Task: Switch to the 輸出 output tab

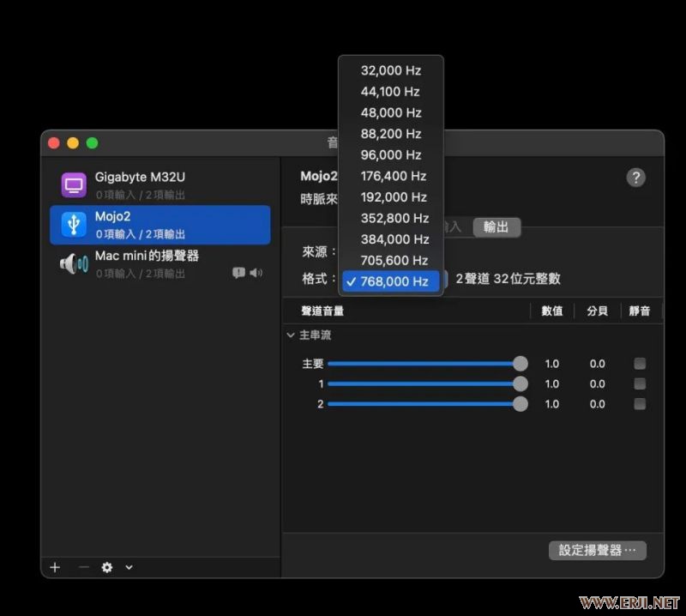Action: pos(496,227)
